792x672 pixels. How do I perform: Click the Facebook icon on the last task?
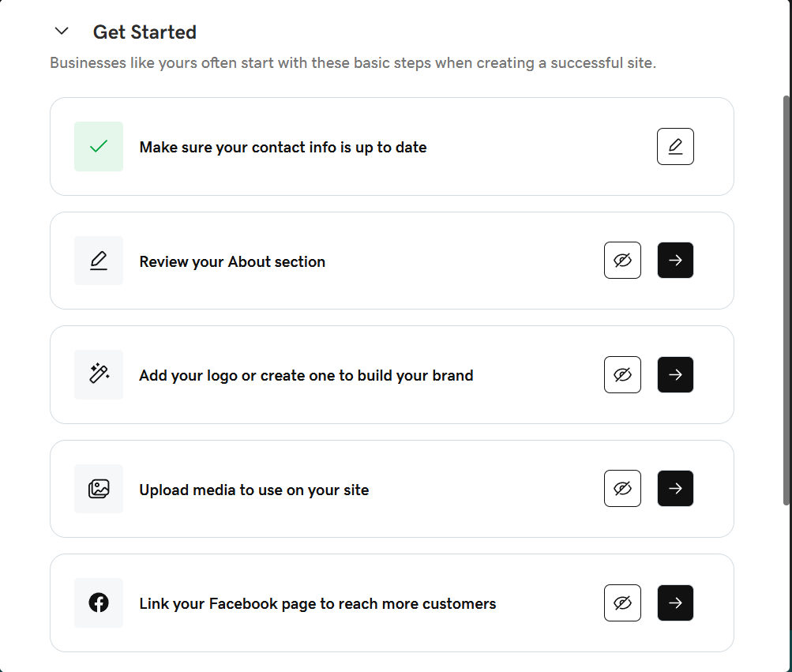98,603
